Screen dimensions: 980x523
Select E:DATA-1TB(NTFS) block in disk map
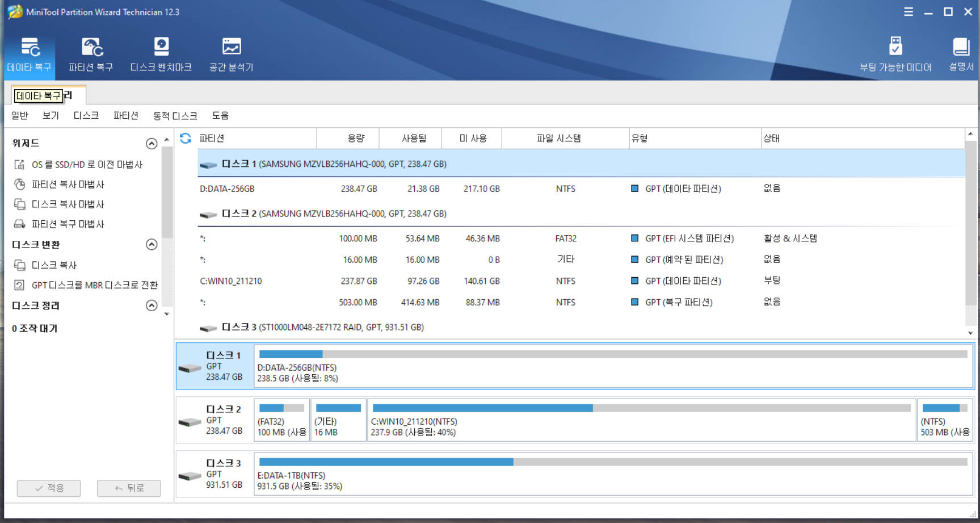coord(613,474)
